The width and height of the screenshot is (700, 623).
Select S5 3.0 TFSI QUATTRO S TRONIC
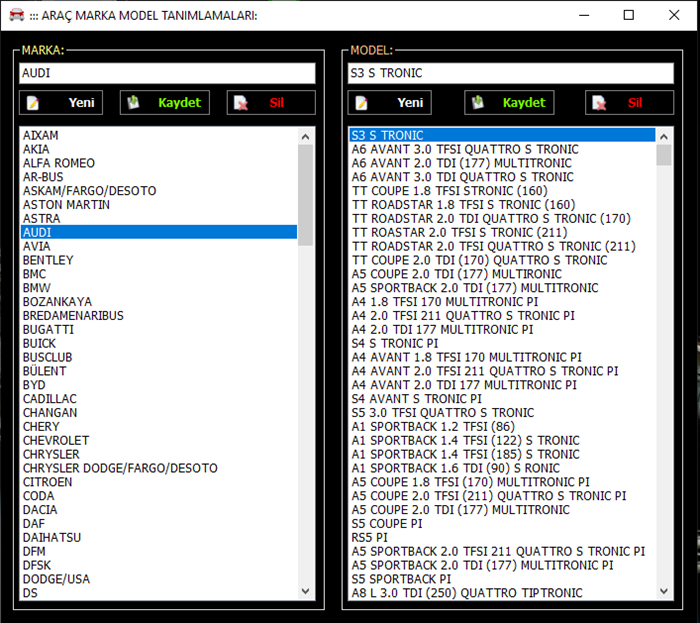pos(502,412)
